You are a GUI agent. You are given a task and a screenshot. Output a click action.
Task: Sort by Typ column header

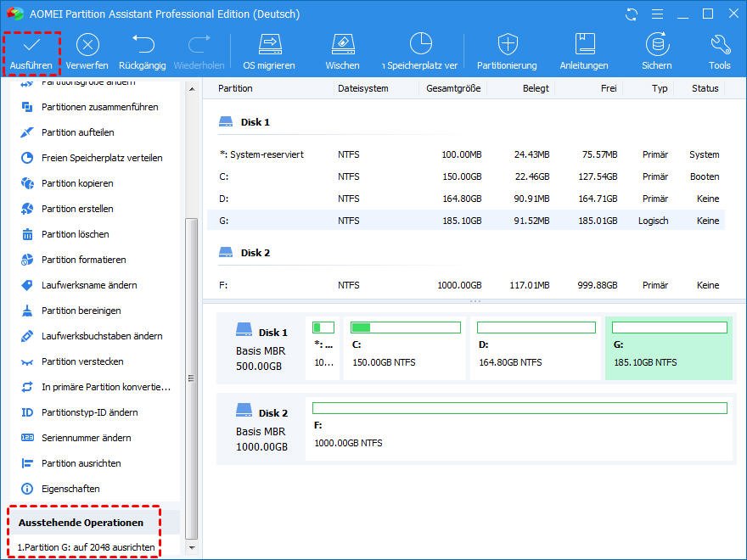660,88
